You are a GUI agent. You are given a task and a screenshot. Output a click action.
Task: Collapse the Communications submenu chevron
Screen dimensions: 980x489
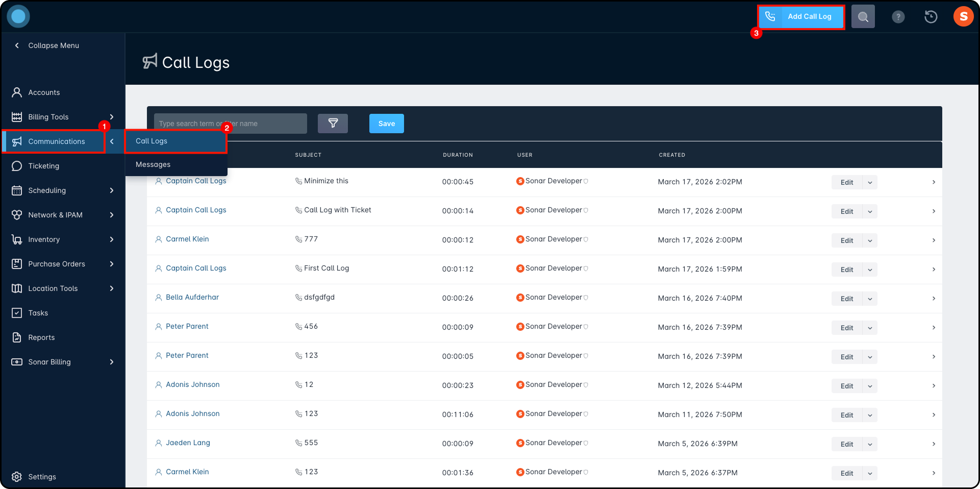click(112, 141)
